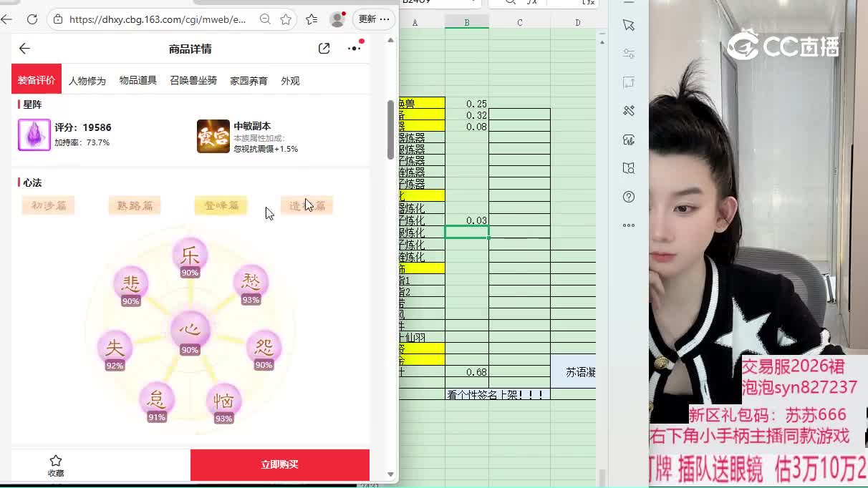Image resolution: width=868 pixels, height=488 pixels.
Task: Add item to favorites with 收藏 star
Action: click(56, 465)
